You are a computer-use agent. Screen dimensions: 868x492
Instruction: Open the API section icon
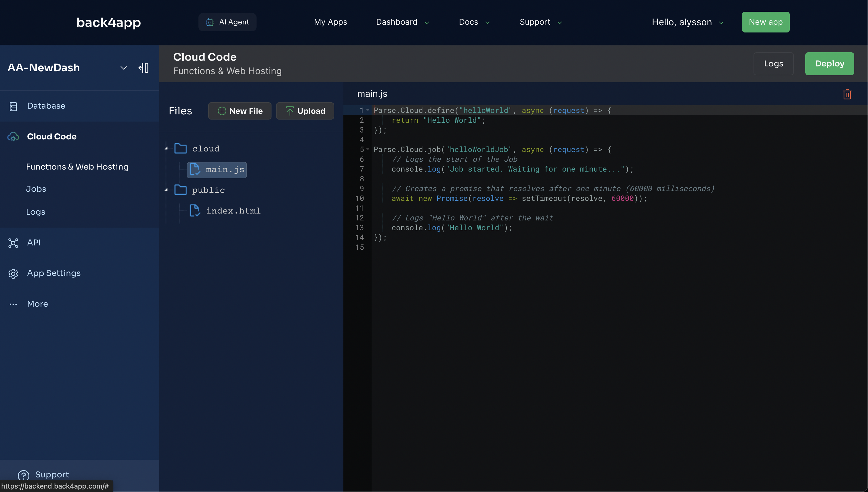point(13,243)
